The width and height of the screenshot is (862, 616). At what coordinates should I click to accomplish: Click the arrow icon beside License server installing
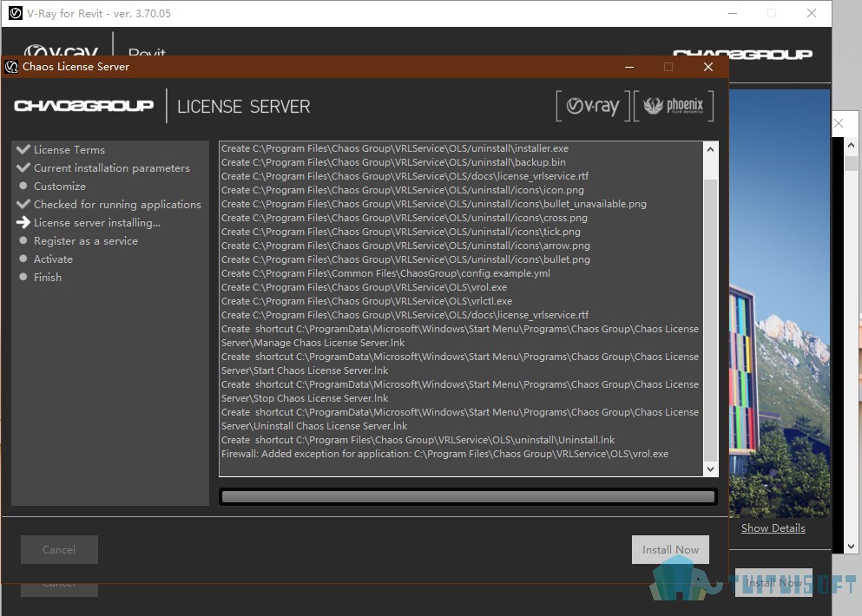pyautogui.click(x=23, y=222)
